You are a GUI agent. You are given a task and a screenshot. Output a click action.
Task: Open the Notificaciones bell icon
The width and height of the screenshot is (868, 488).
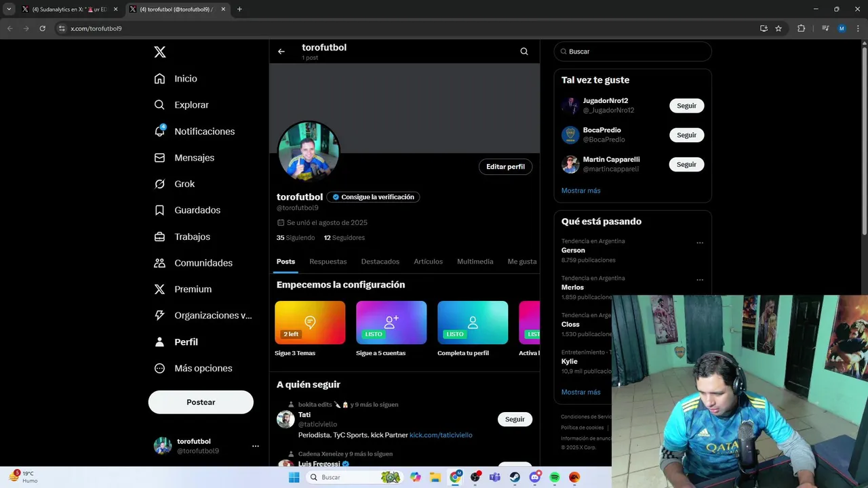tap(159, 131)
